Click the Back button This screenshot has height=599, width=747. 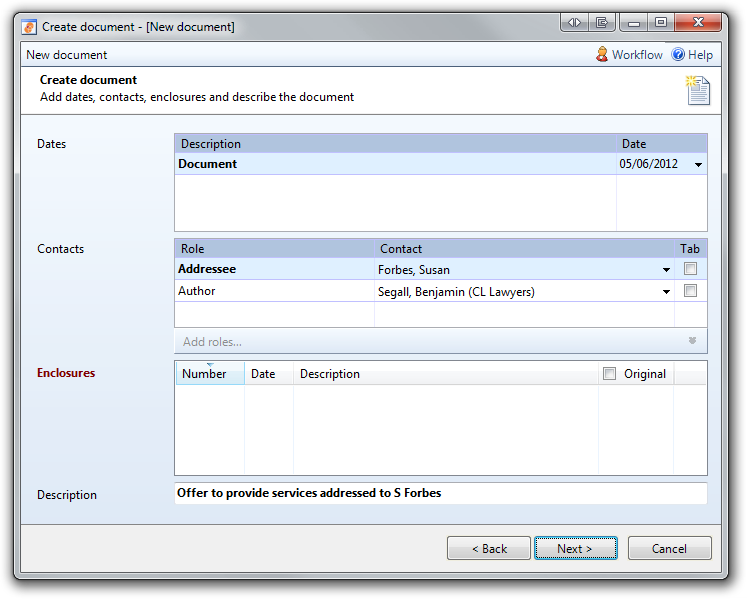489,548
